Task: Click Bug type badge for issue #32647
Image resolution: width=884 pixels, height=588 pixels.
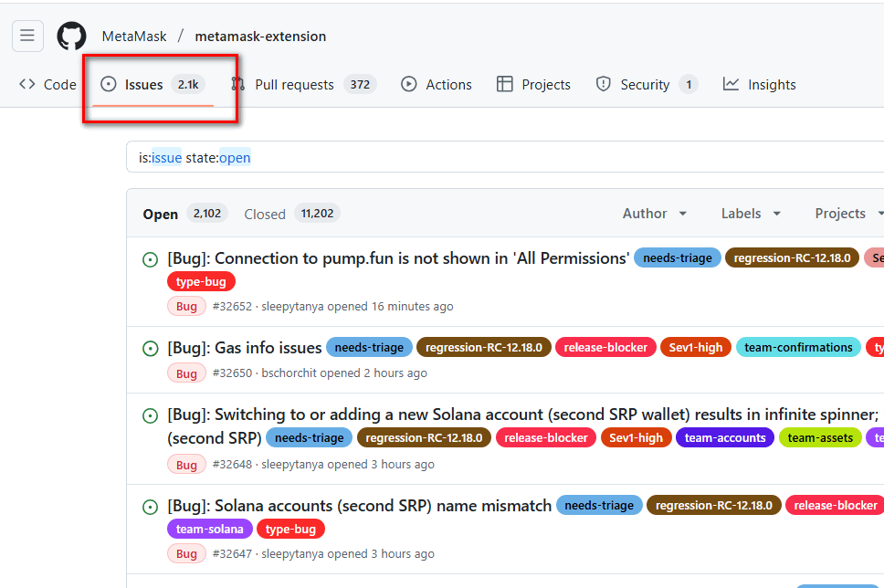Action: pyautogui.click(x=186, y=553)
